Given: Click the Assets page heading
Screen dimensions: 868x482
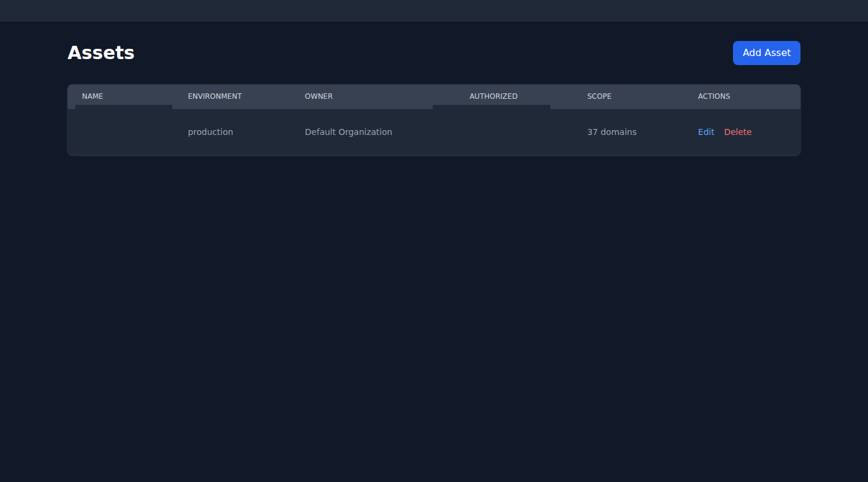Looking at the screenshot, I should pos(101,53).
